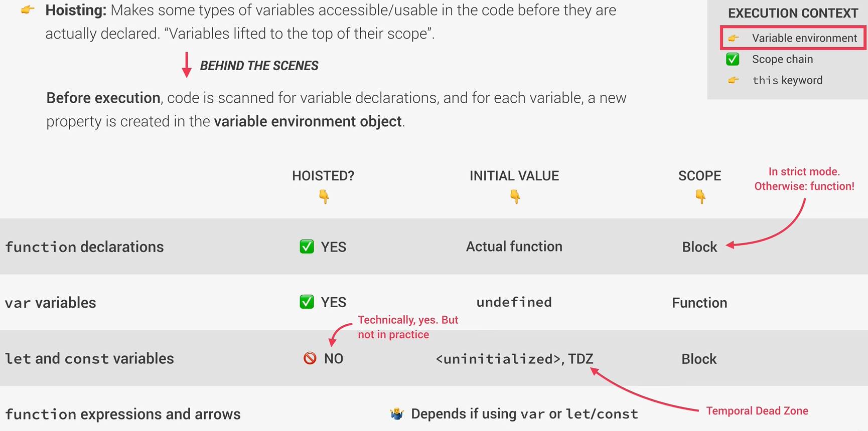Click the undefined initial value cell
868x431 pixels.
click(x=514, y=302)
